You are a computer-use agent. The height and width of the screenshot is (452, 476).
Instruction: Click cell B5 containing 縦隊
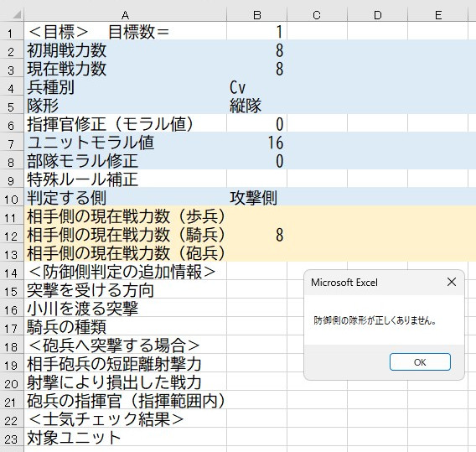tap(256, 105)
